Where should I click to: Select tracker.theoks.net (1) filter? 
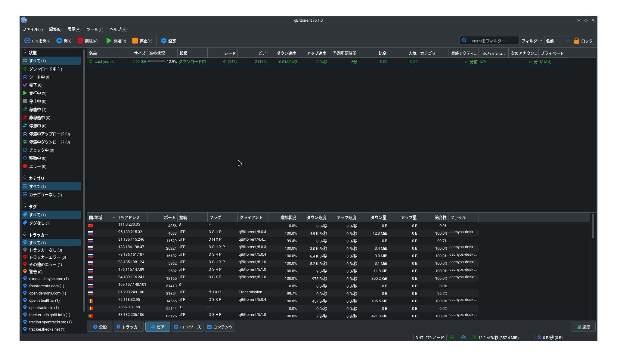(51, 329)
